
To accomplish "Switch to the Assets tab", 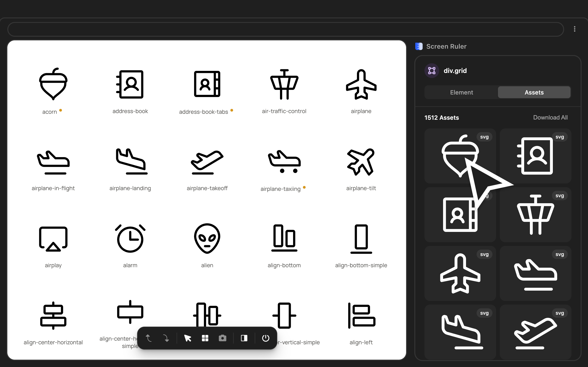I will point(534,92).
